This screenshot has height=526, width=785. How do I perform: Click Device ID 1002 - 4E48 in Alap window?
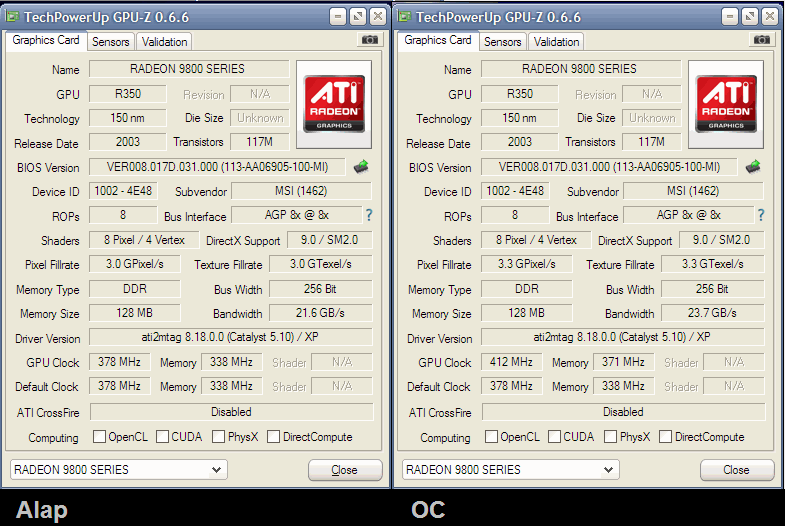point(123,191)
